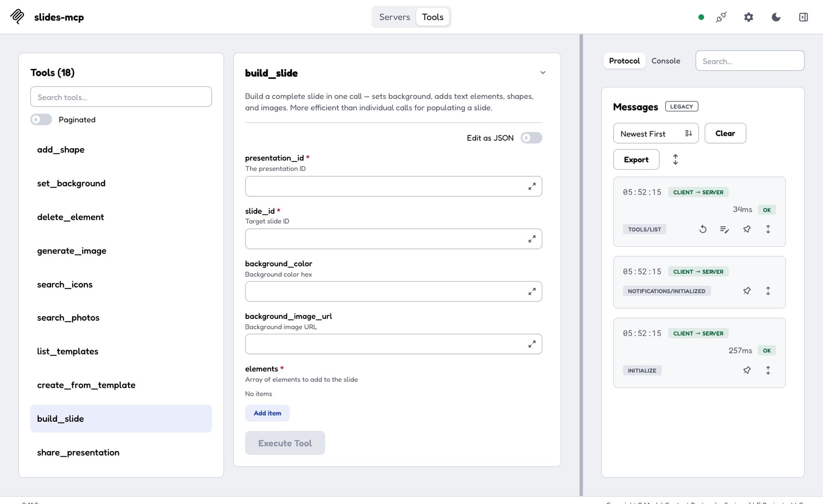Click the green connection status dot

(701, 17)
